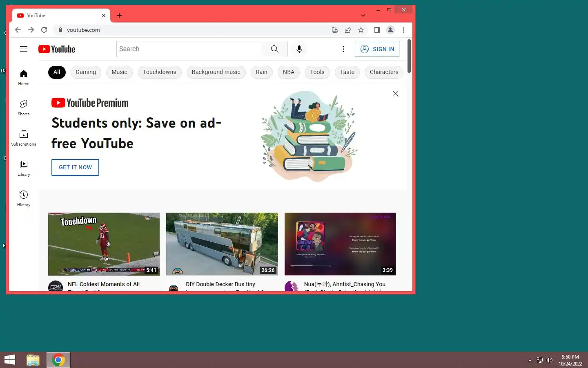
Task: Select the NBA filter chip
Action: pyautogui.click(x=289, y=72)
